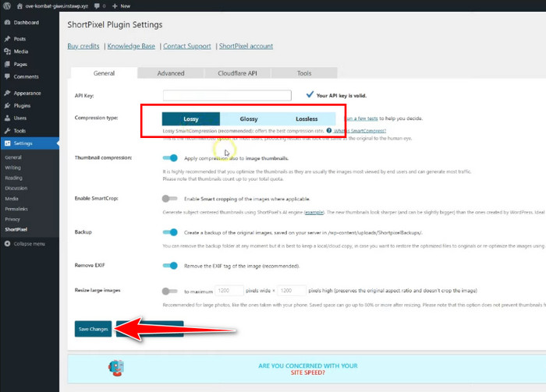Toggle the Remove EXIF switch
This screenshot has width=546, height=392.
[x=170, y=266]
